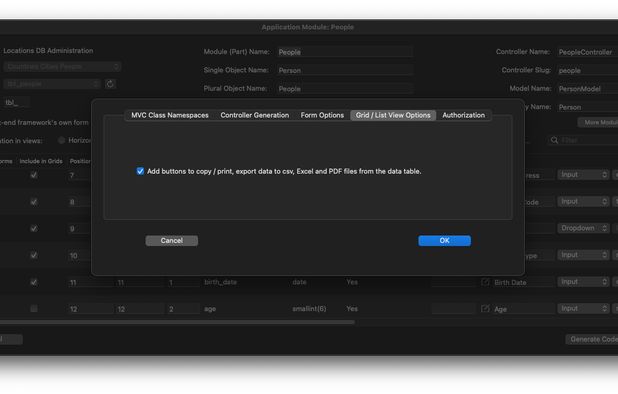Click the Single Object Name field
The width and height of the screenshot is (618, 394).
click(345, 70)
